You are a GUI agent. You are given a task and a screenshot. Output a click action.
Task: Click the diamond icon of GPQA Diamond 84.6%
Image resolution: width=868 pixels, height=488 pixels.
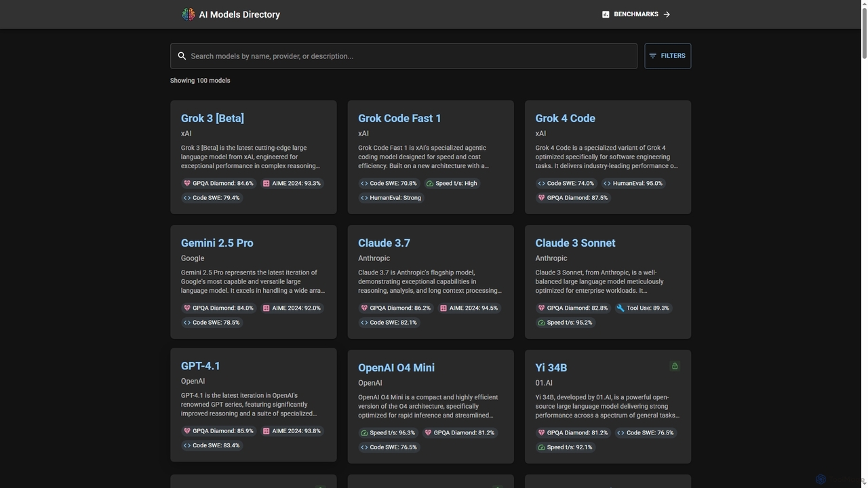pyautogui.click(x=187, y=184)
